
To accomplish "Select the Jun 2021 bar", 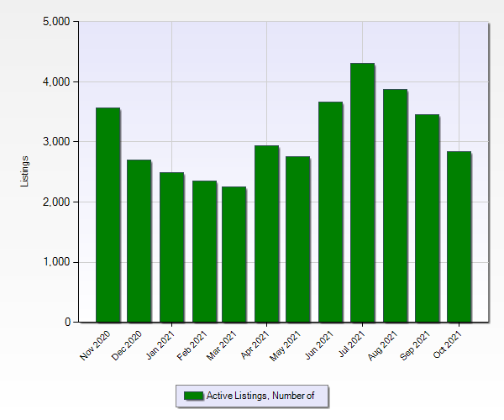I will [330, 213].
